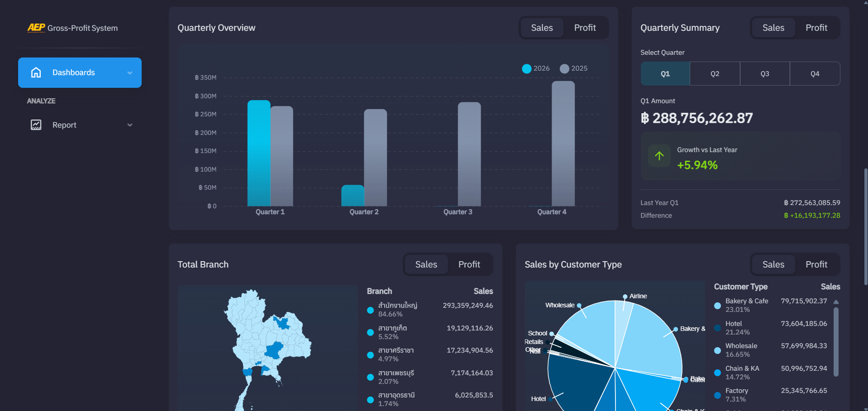Click the customer type list up arrow

tap(836, 302)
